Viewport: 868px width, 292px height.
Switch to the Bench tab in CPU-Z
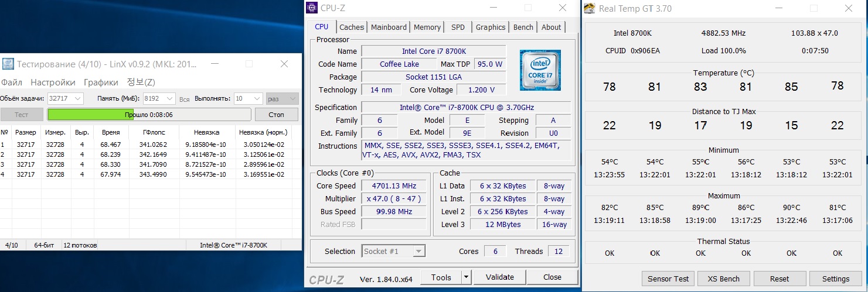click(523, 27)
